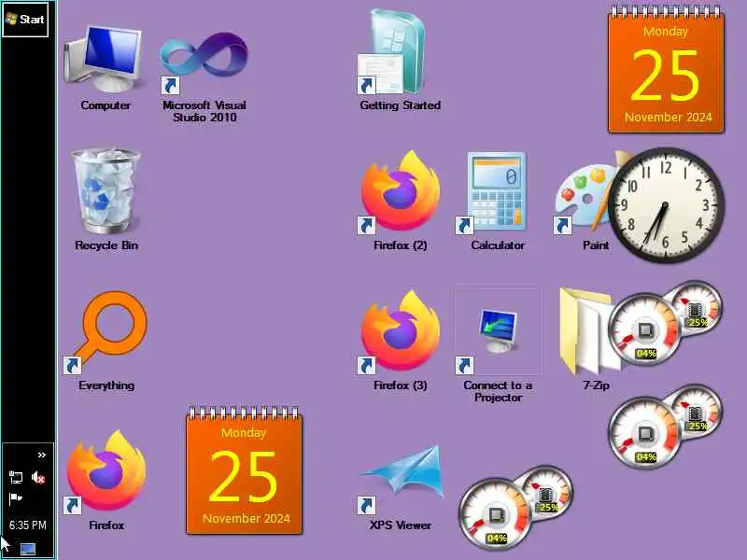
Task: Click the Show desktop button
Action: [28, 549]
